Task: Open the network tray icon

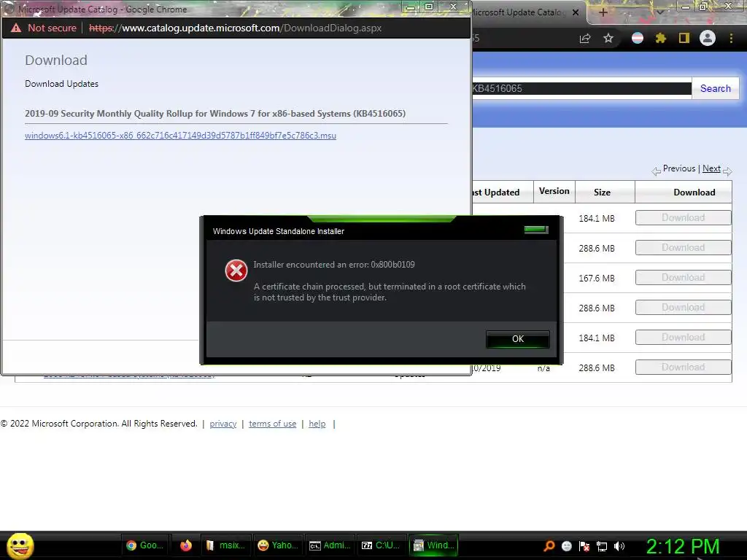Action: pyautogui.click(x=602, y=546)
